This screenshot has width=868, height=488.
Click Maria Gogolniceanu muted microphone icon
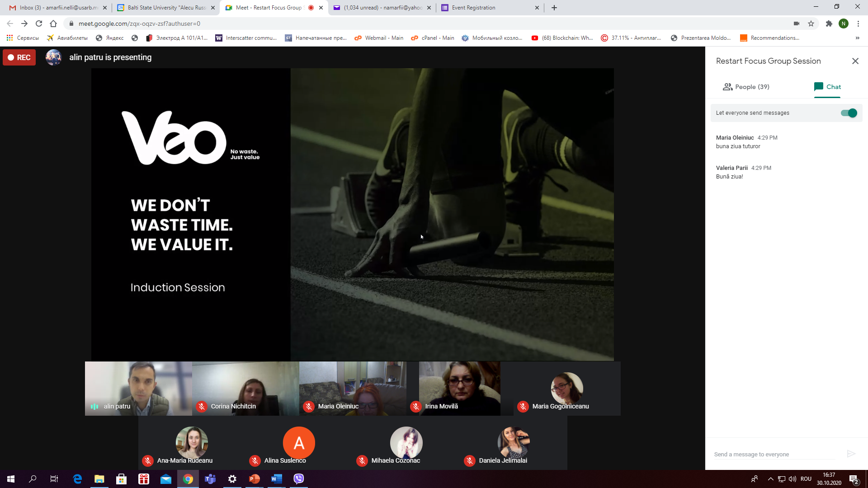[523, 406]
